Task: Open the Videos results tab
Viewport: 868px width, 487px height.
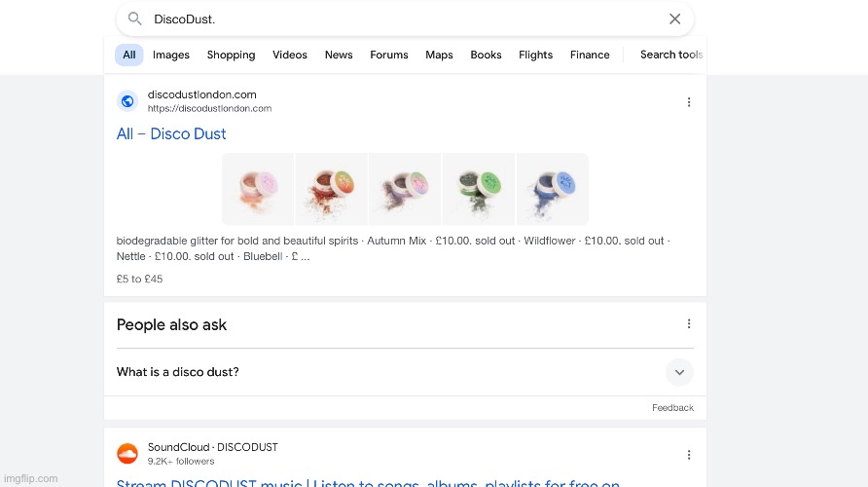Action: [x=290, y=56]
